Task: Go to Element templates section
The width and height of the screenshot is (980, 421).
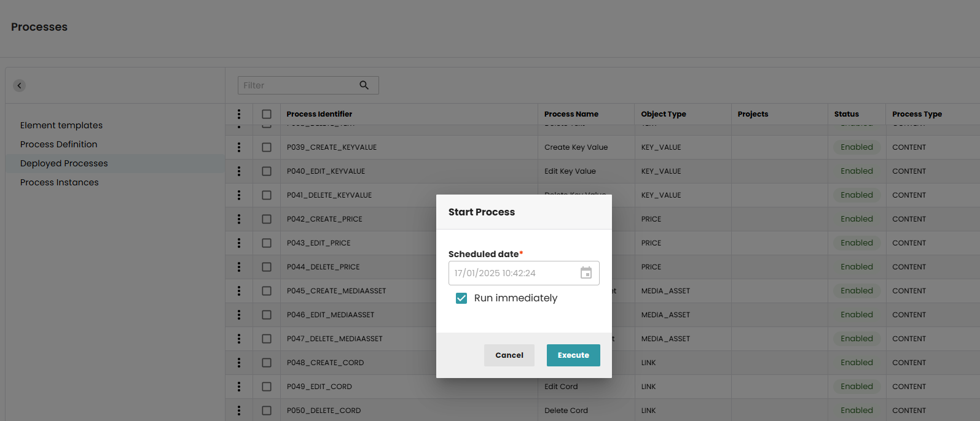Action: [x=61, y=125]
